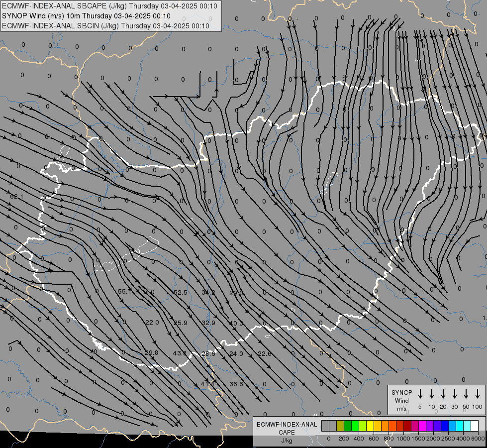487x448 pixels.
Task: Select the yellow-green lime CAPE swatch
Action: tap(363, 426)
